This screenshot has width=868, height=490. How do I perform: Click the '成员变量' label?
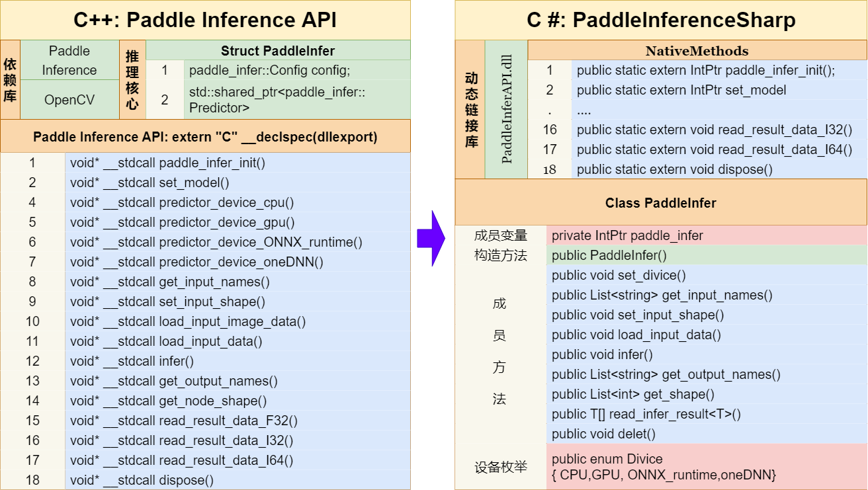pyautogui.click(x=501, y=235)
